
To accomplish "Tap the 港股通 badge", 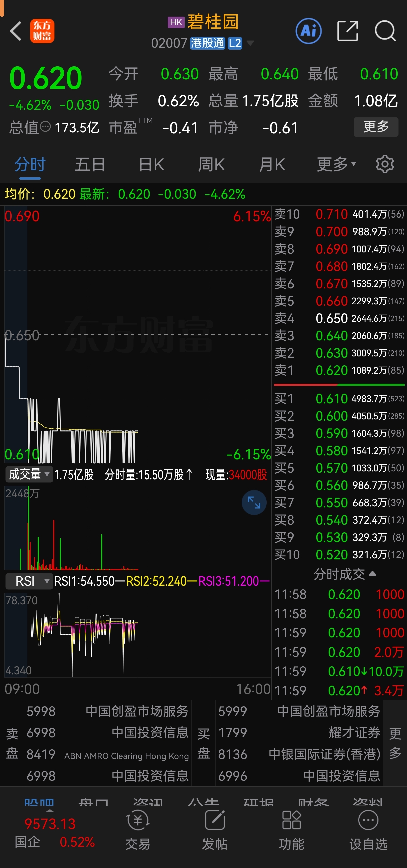I will point(207,43).
